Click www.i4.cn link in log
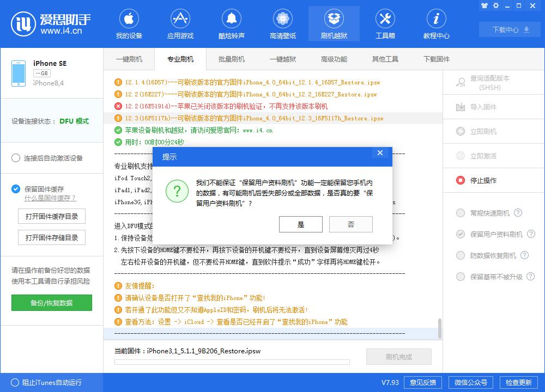 (x=258, y=131)
